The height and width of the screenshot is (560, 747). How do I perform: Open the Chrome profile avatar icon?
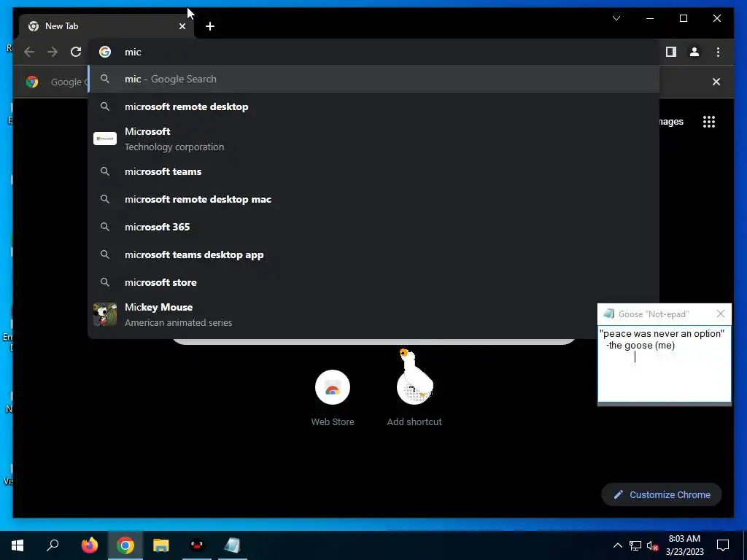[694, 52]
